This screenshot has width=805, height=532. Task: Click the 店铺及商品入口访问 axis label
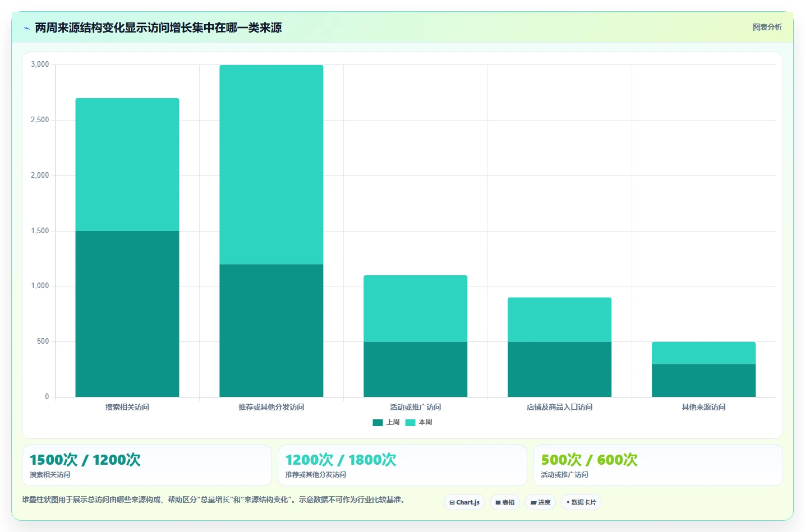point(560,407)
